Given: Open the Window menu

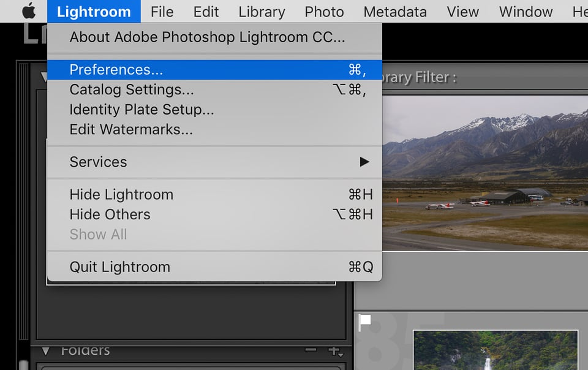Looking at the screenshot, I should pyautogui.click(x=526, y=12).
